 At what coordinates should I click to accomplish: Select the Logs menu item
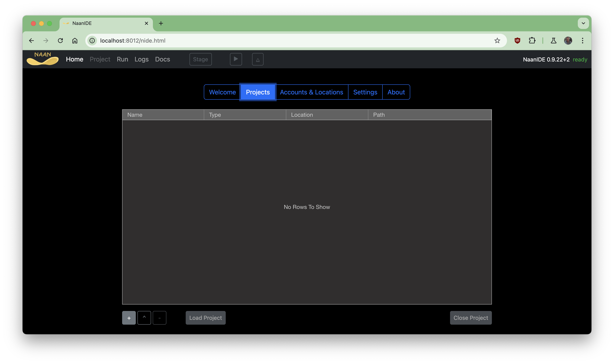point(141,59)
